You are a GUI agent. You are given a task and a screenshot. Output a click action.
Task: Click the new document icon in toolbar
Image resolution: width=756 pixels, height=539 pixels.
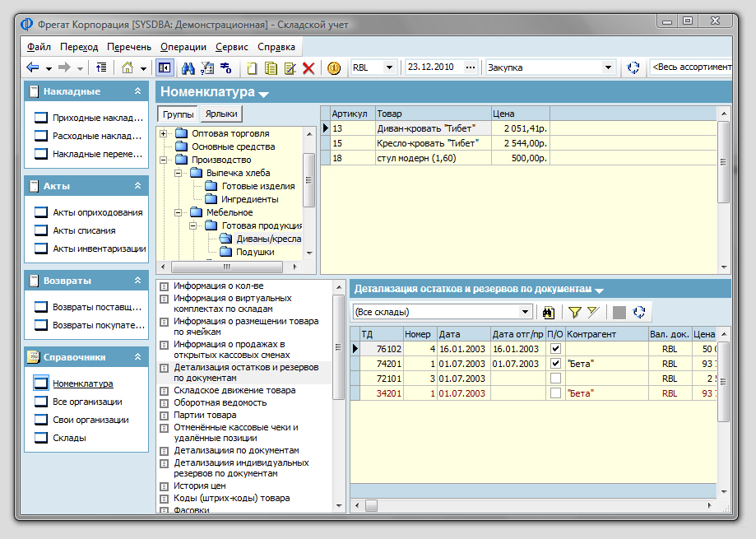coord(252,68)
